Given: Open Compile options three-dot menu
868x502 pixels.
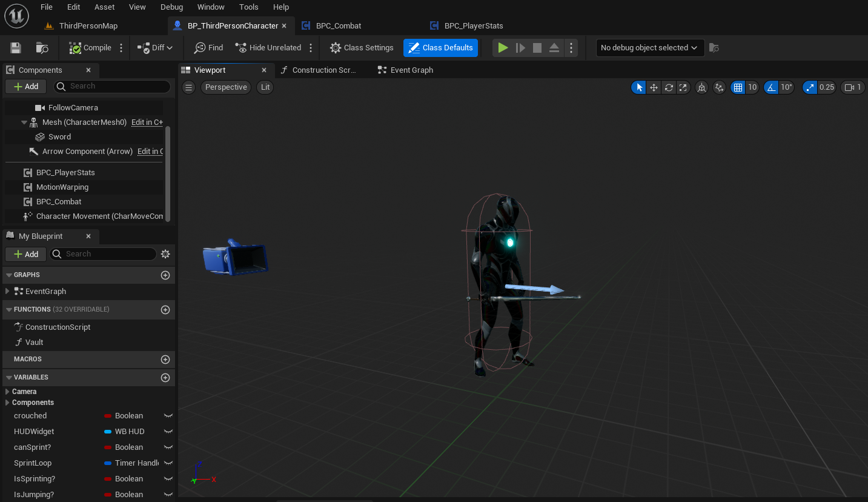Looking at the screenshot, I should [x=121, y=48].
